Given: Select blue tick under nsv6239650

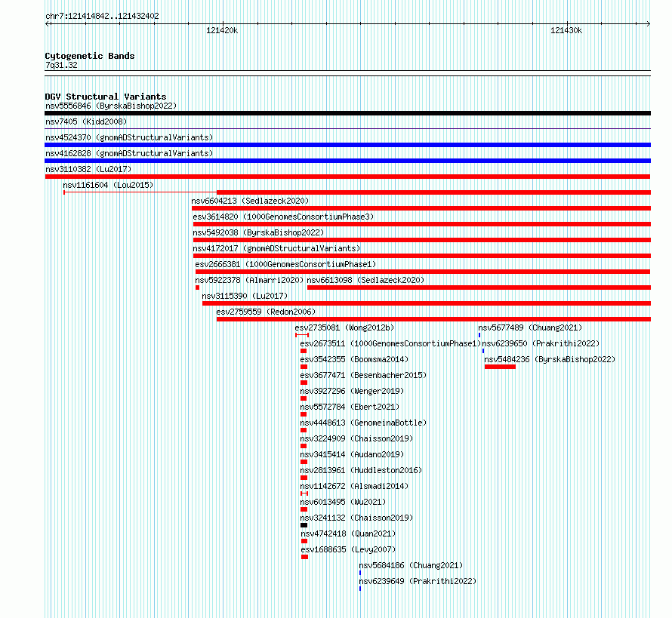Looking at the screenshot, I should pyautogui.click(x=483, y=351).
